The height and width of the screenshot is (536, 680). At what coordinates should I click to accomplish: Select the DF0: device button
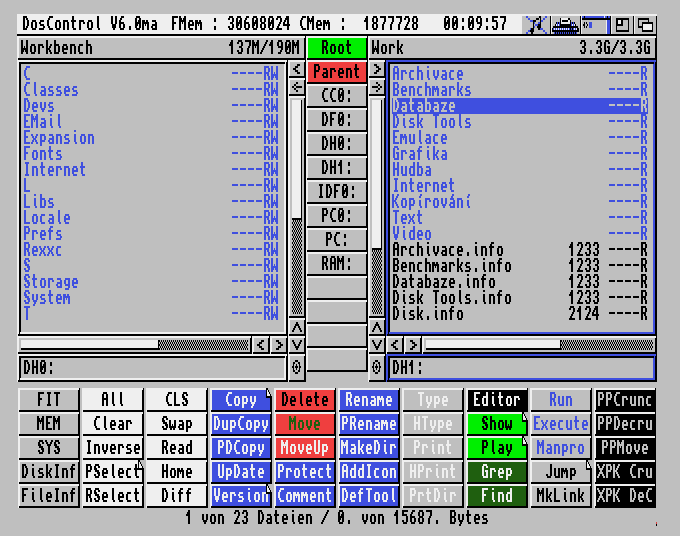[337, 120]
